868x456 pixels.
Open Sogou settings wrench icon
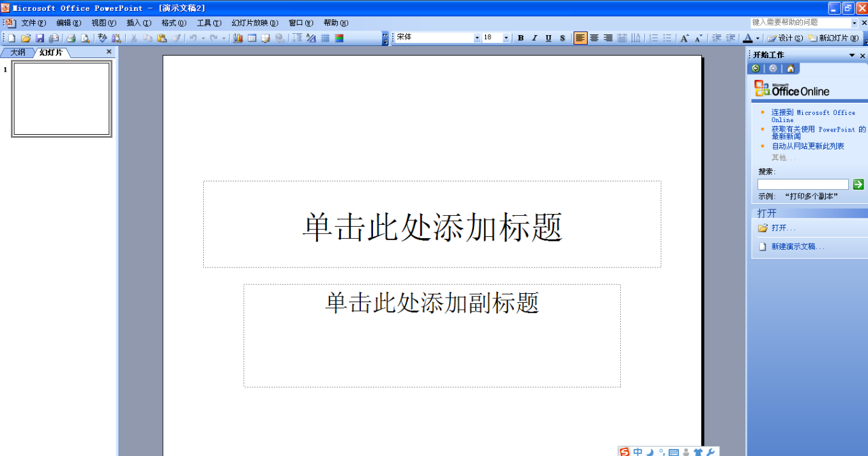coord(710,452)
